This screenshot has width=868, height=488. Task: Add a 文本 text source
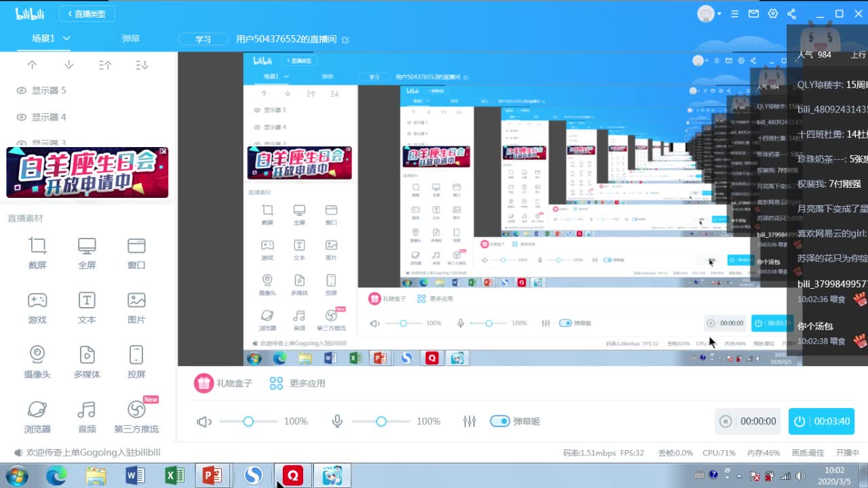(x=87, y=308)
